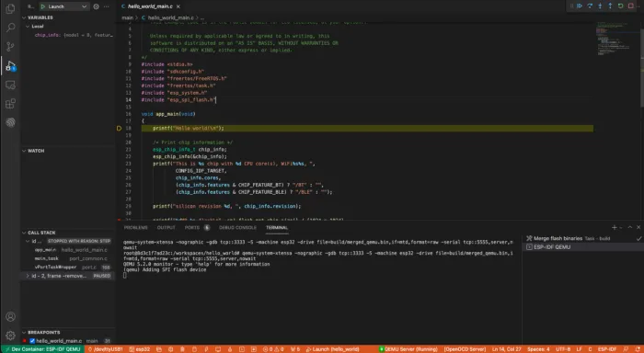
Task: Select the app_main call stack frame
Action: (45, 249)
